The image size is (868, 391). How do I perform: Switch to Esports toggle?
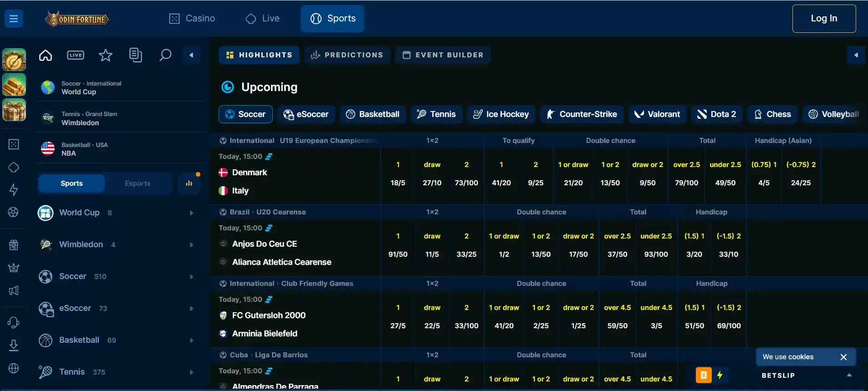pos(138,183)
